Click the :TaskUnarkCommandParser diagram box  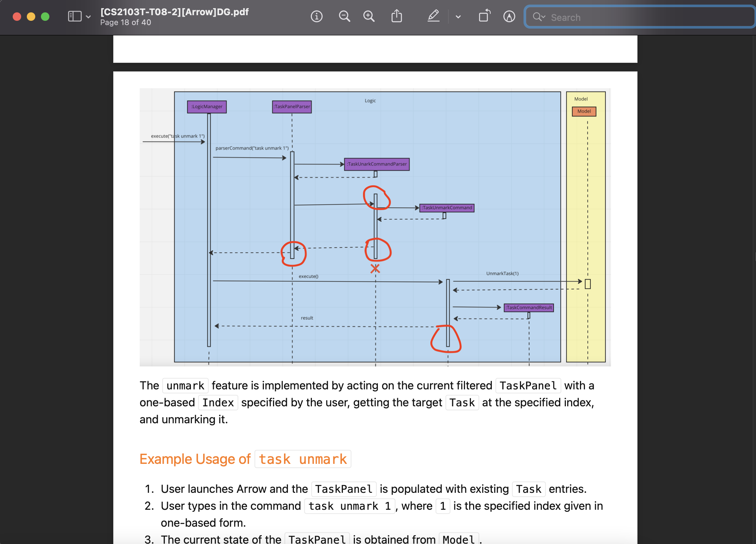(x=377, y=164)
